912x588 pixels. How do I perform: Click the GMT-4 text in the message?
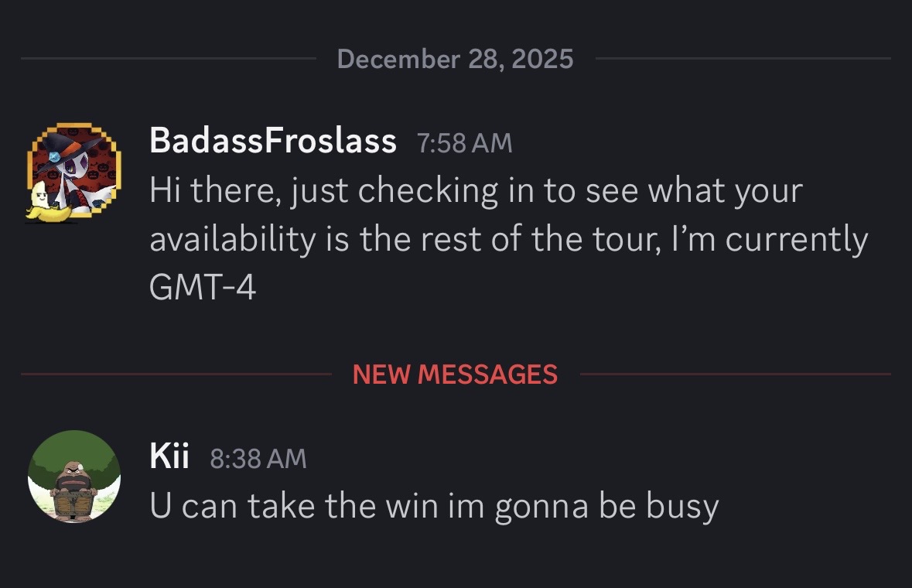pyautogui.click(x=203, y=288)
